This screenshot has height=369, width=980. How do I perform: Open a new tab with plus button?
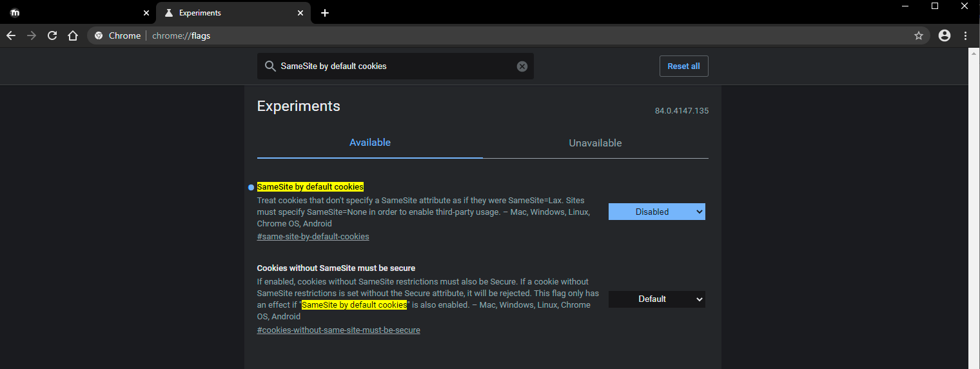coord(325,13)
